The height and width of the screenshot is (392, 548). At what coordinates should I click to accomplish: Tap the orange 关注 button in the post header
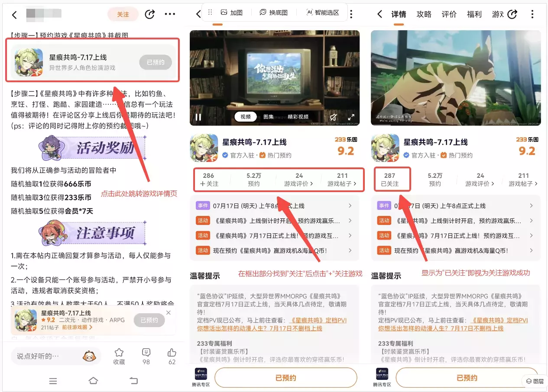(x=123, y=14)
